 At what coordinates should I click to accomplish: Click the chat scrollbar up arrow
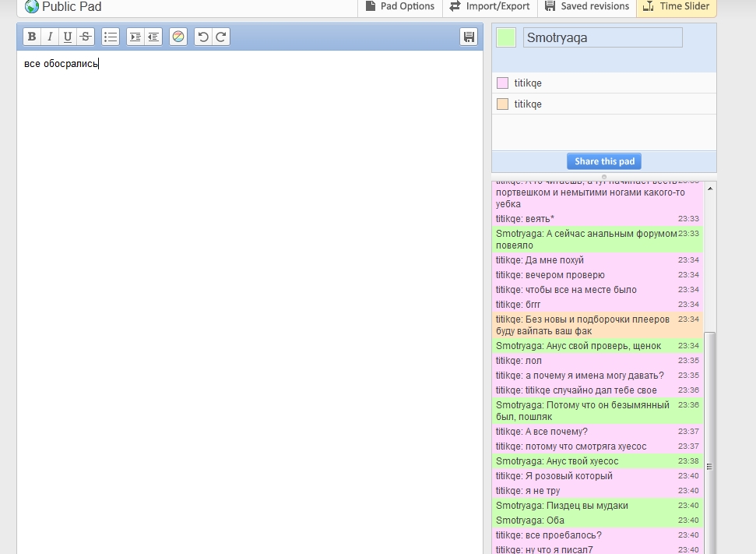(x=710, y=189)
